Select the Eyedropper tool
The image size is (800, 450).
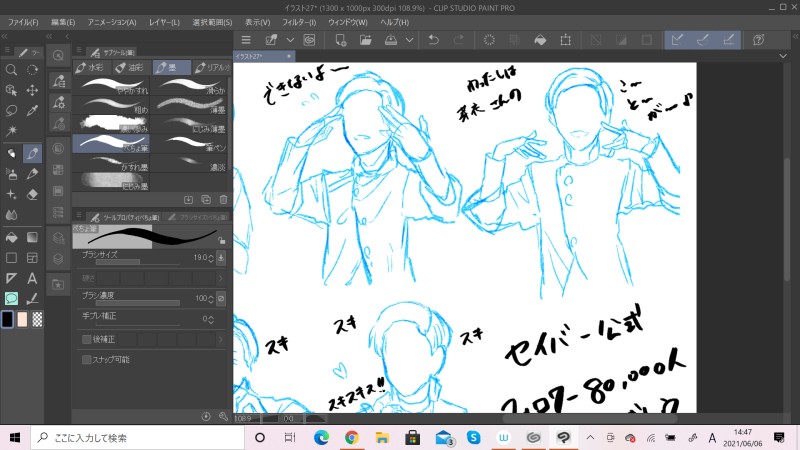click(x=32, y=110)
